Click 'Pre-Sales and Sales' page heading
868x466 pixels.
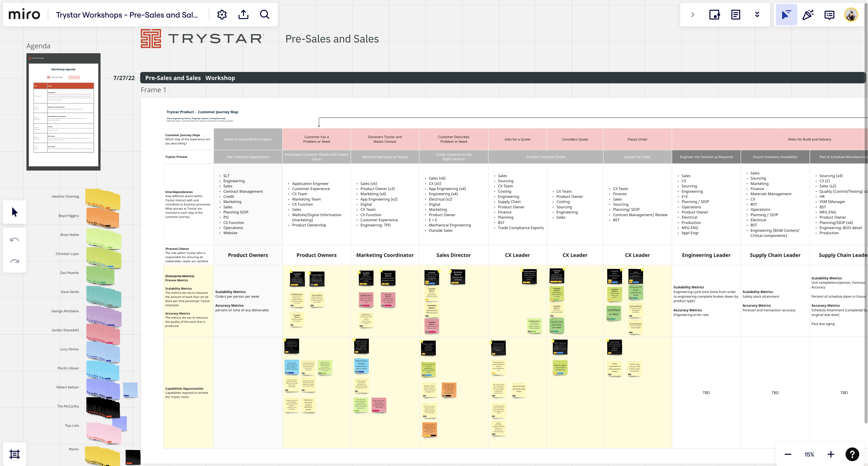click(332, 39)
